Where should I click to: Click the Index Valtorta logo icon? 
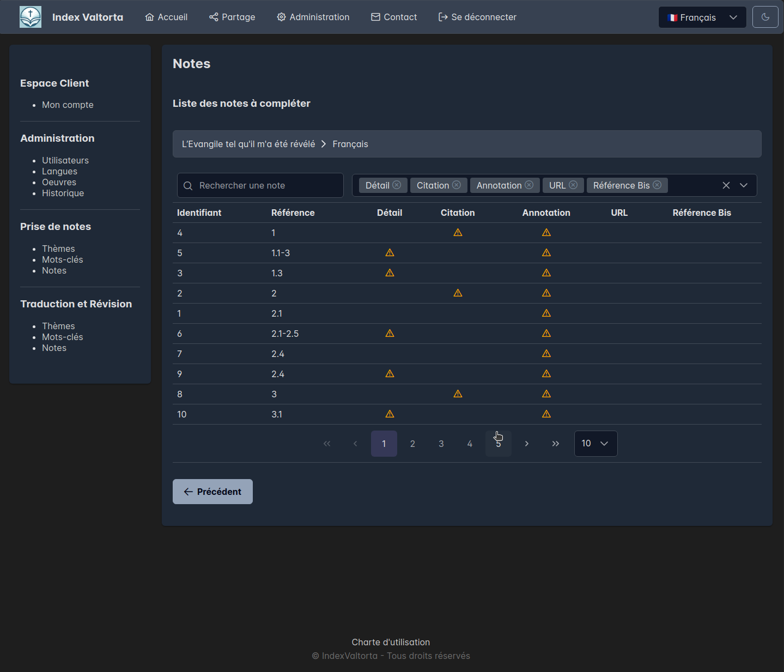(31, 17)
